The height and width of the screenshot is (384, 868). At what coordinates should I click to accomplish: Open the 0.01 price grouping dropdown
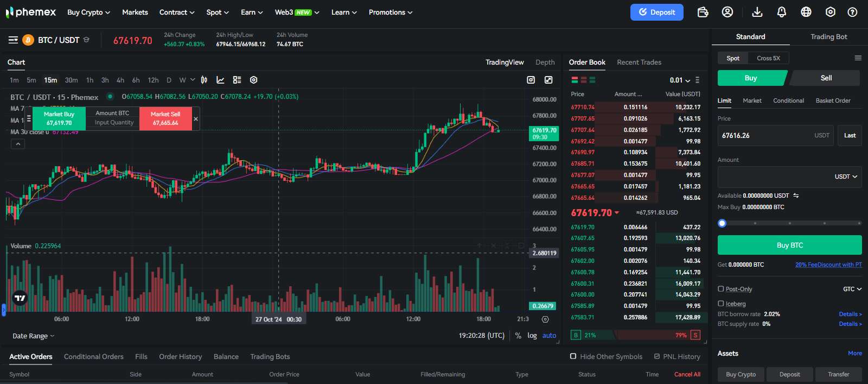click(680, 80)
